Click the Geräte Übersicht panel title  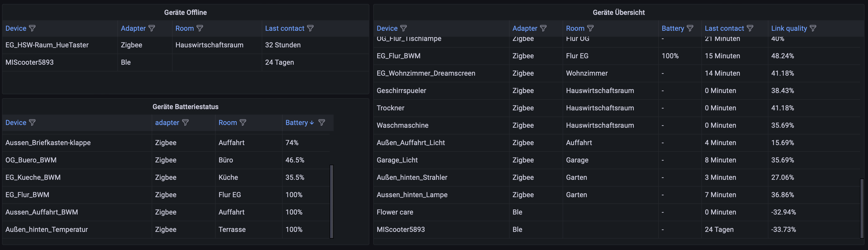coord(619,12)
